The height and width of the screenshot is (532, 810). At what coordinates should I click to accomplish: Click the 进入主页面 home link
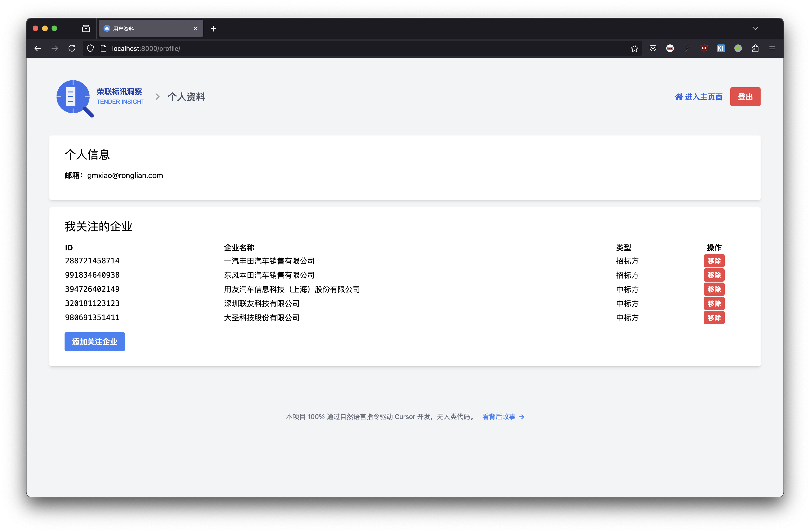(699, 97)
